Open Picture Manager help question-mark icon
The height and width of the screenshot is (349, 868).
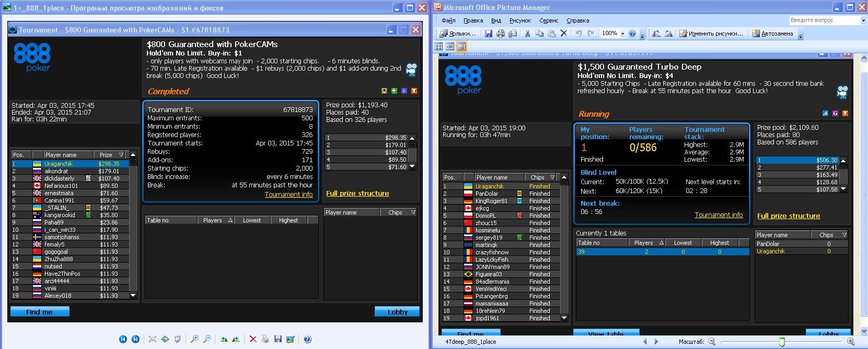click(x=633, y=33)
